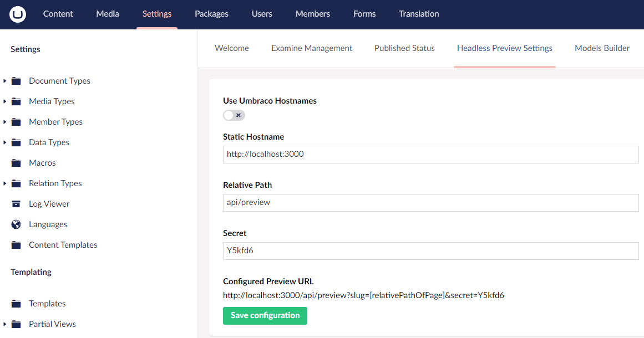Expand the Media Types tree node

[x=4, y=101]
